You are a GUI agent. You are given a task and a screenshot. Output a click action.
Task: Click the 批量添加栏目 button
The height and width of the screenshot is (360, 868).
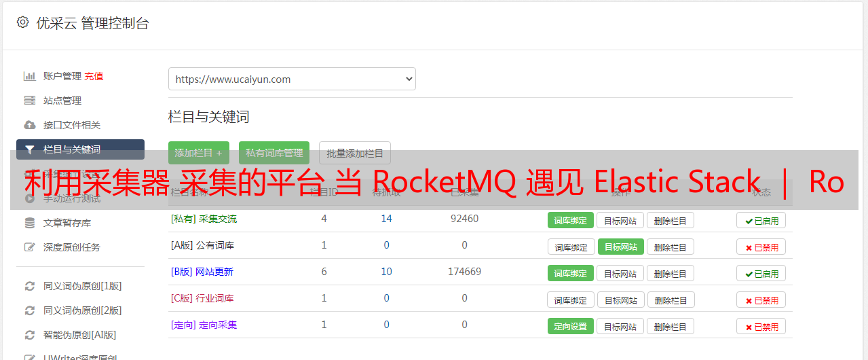pos(355,153)
